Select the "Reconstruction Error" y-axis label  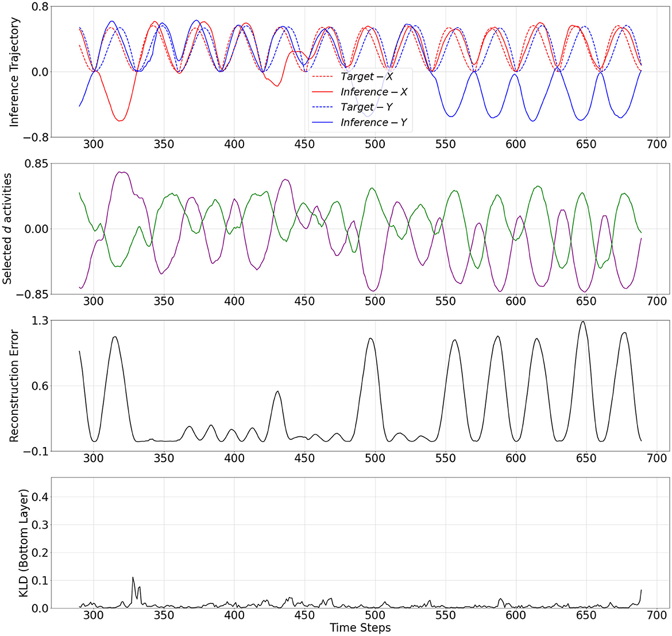coord(14,386)
